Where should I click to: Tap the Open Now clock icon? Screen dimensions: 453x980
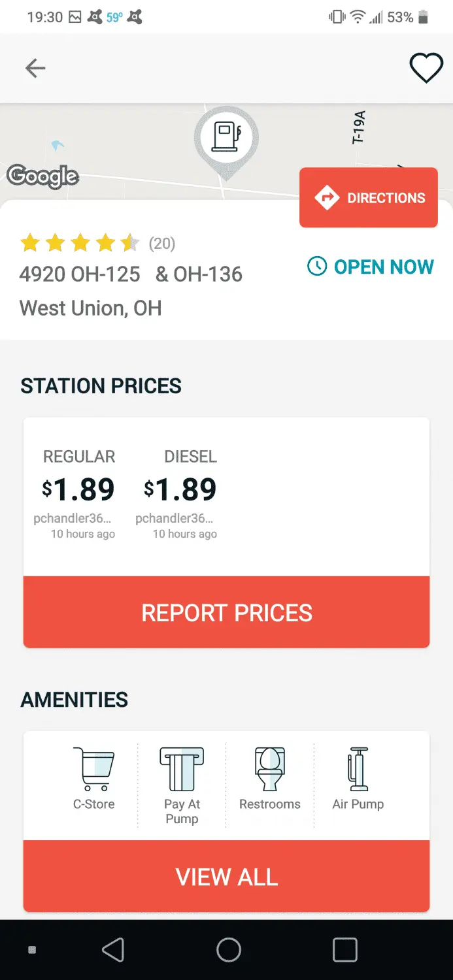(317, 266)
